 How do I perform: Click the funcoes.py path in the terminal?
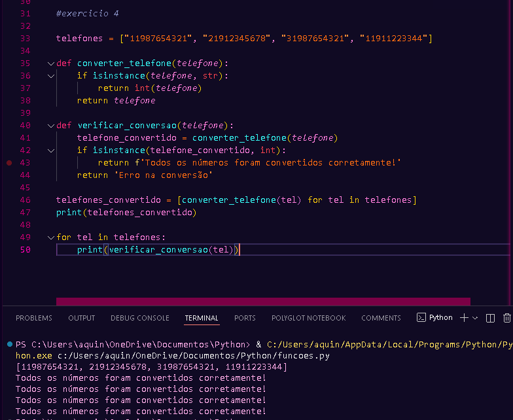point(194,356)
